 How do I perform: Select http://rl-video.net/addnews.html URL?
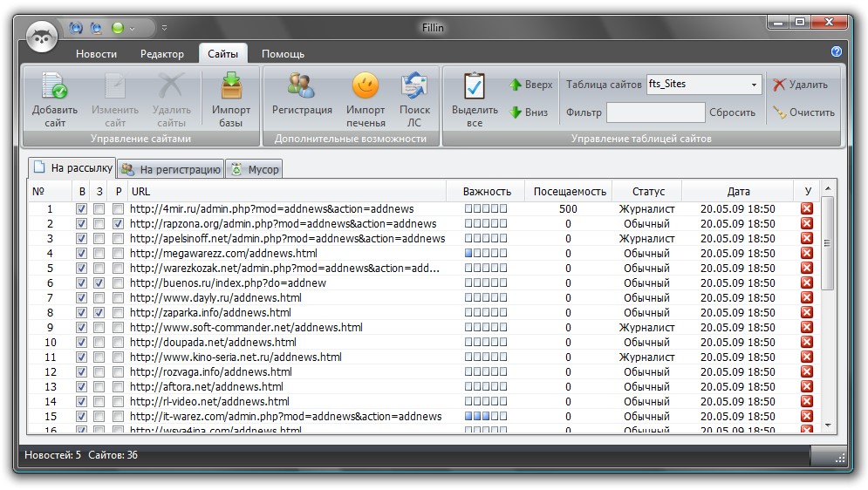(210, 402)
